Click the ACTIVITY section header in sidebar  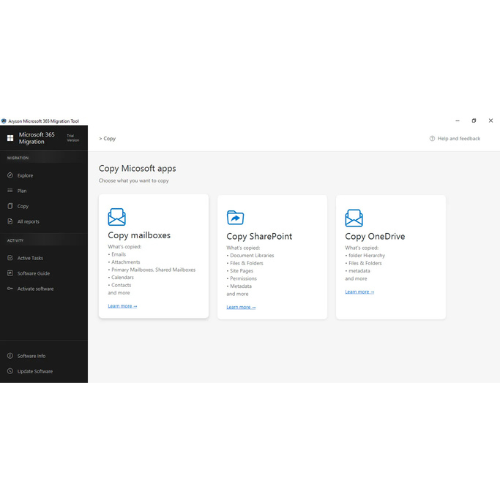pos(15,240)
